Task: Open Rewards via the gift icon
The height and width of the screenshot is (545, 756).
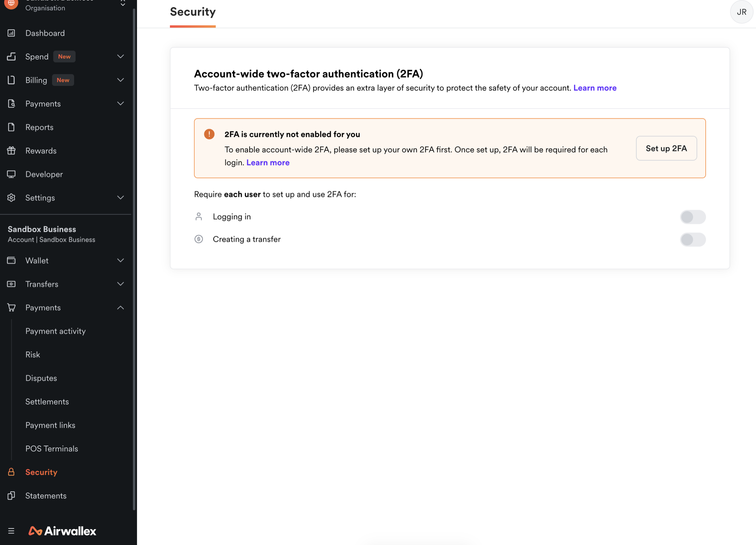Action: pyautogui.click(x=11, y=150)
